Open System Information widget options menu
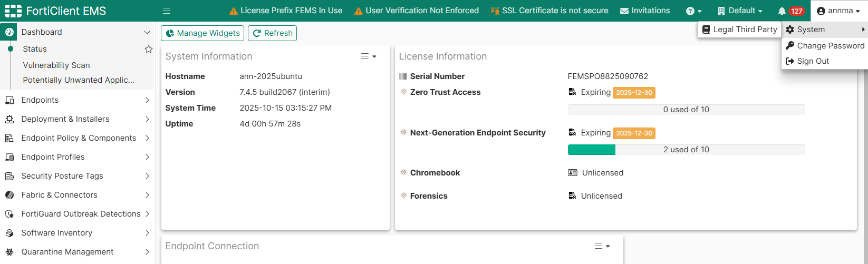The image size is (868, 264). 368,56
